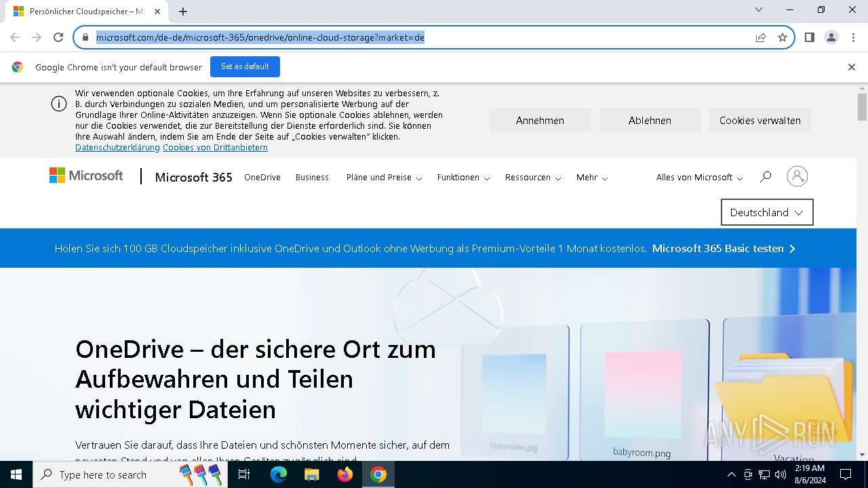Screen dimensions: 868x488
Task: Open the taskbar clock and date
Action: point(809,474)
